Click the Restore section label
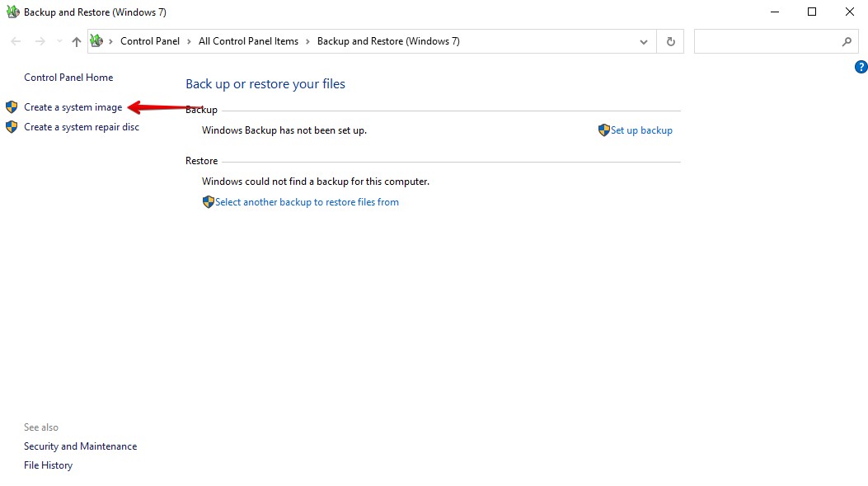This screenshot has height=486, width=868. coord(201,161)
